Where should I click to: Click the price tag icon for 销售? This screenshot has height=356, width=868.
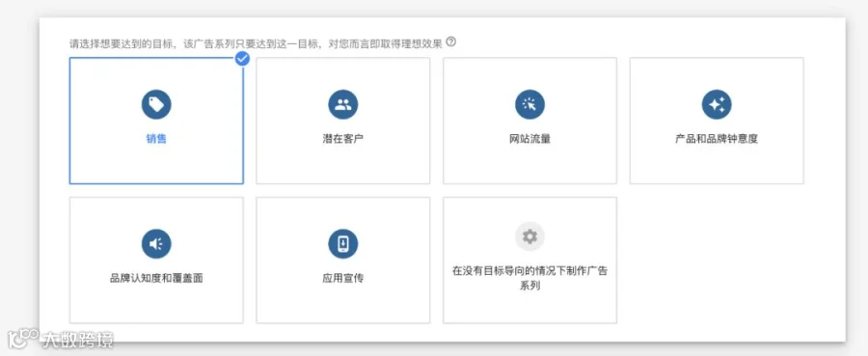tap(156, 104)
